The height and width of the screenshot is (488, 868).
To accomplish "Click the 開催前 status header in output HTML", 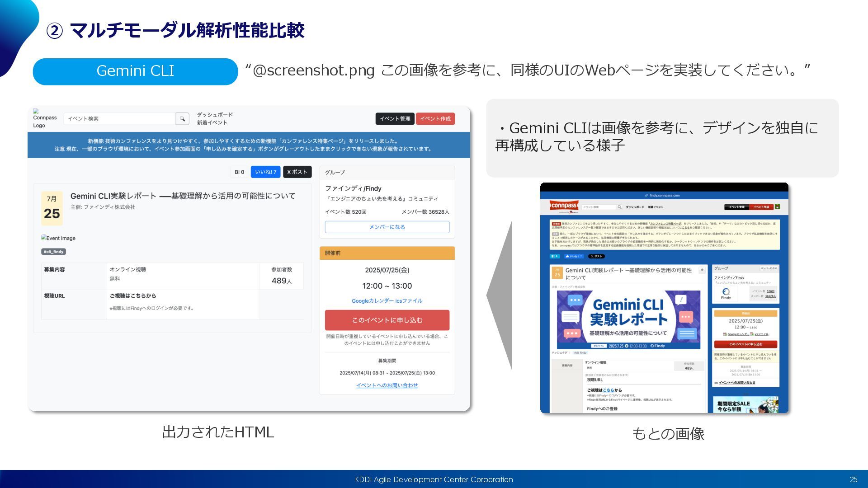I will [x=387, y=253].
